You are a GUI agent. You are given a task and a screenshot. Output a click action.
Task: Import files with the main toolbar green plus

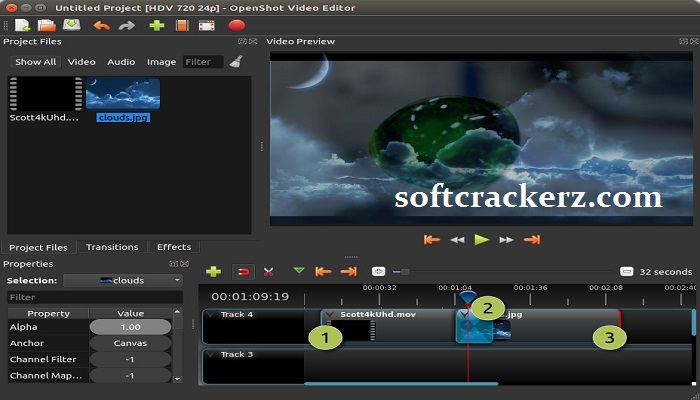(x=157, y=25)
